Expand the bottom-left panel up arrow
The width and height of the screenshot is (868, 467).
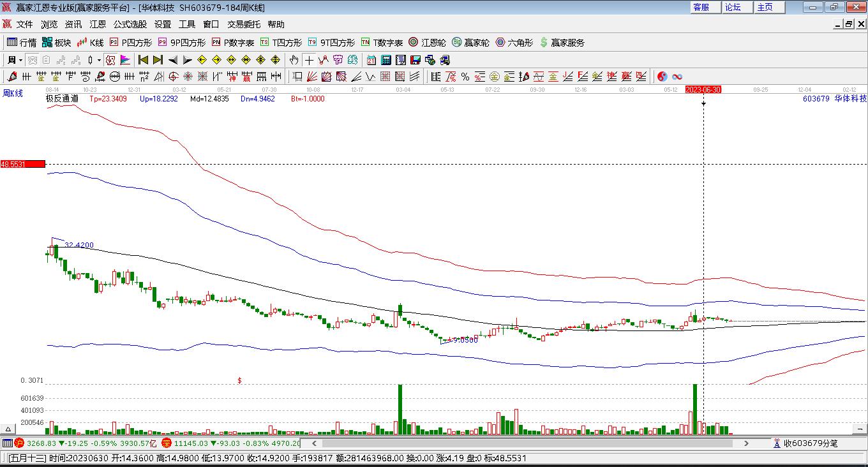coord(9,429)
